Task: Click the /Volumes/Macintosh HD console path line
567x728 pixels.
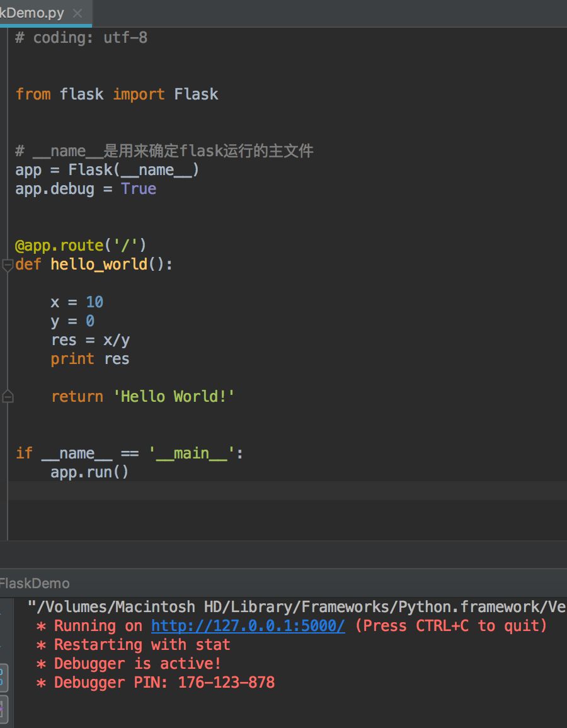Action: (x=297, y=607)
